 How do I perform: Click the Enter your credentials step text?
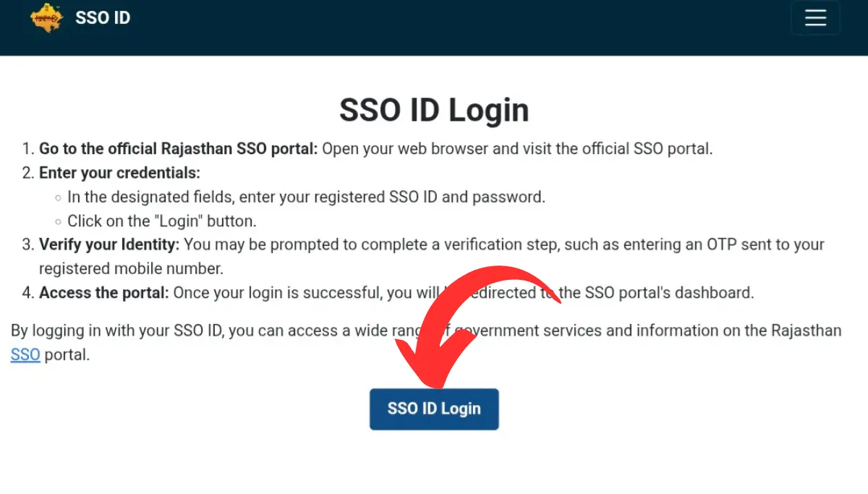[119, 173]
